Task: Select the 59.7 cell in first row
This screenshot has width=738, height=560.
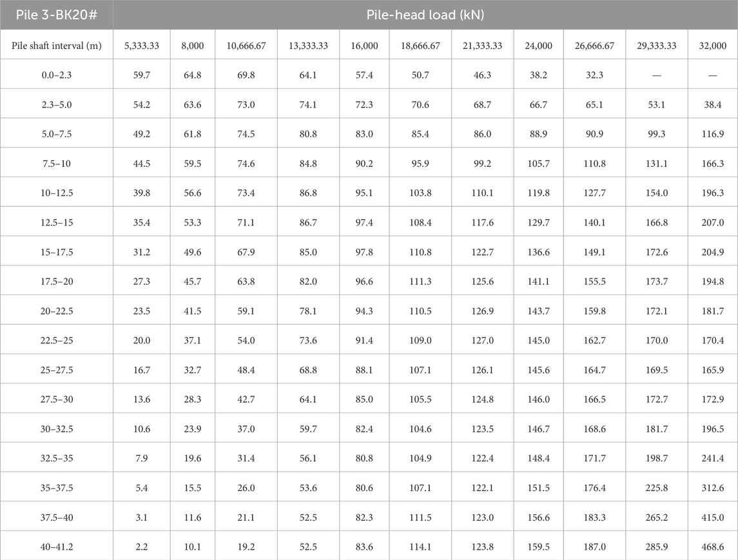Action: tap(142, 75)
